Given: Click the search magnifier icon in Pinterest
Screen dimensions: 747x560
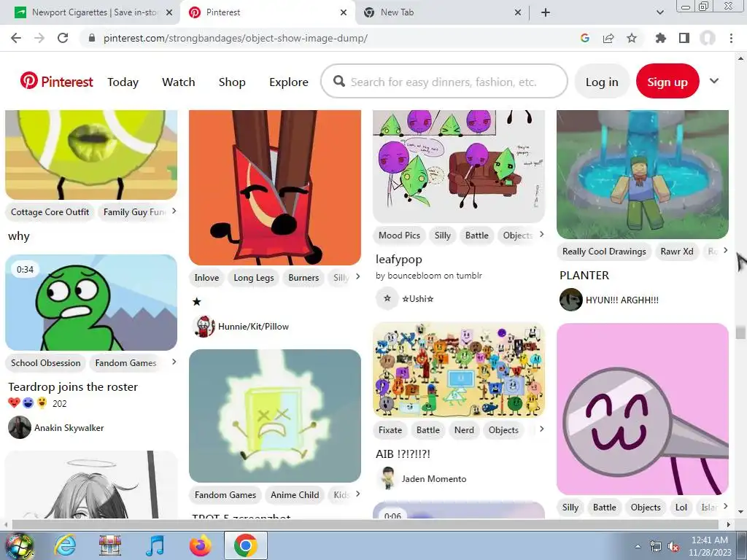Looking at the screenshot, I should pyautogui.click(x=339, y=82).
